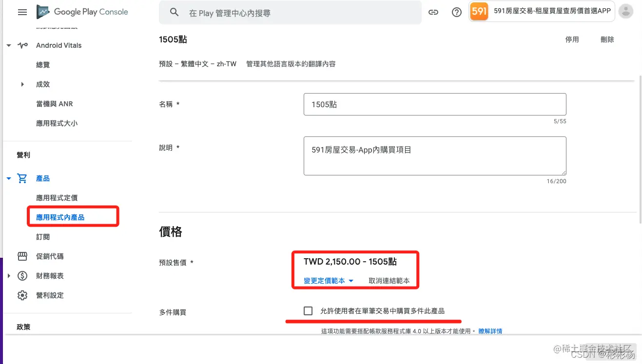Screen dimensions: 642x364
Task: Expand the 財務報表 section
Action: point(9,276)
